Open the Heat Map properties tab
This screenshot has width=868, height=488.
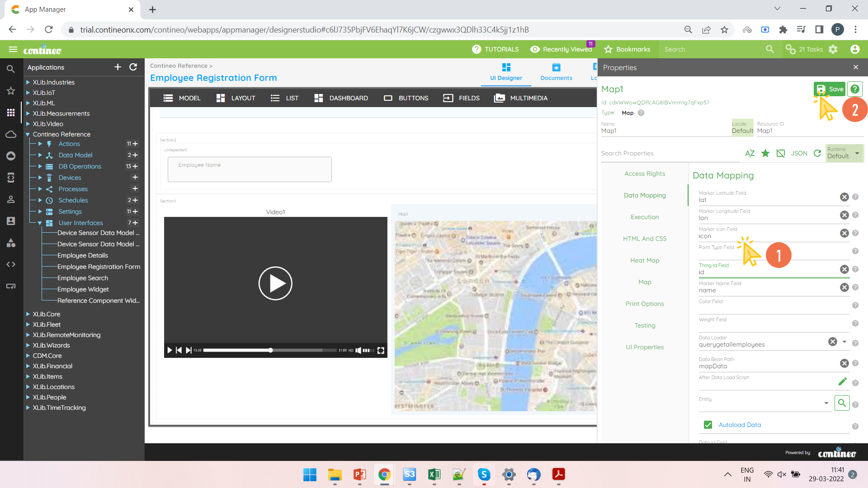click(645, 260)
